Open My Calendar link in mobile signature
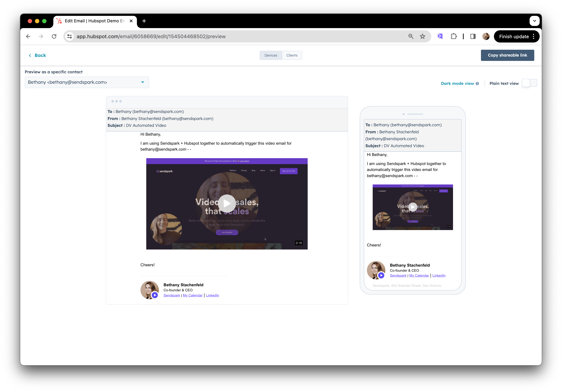Image resolution: width=562 pixels, height=392 pixels. [x=419, y=275]
